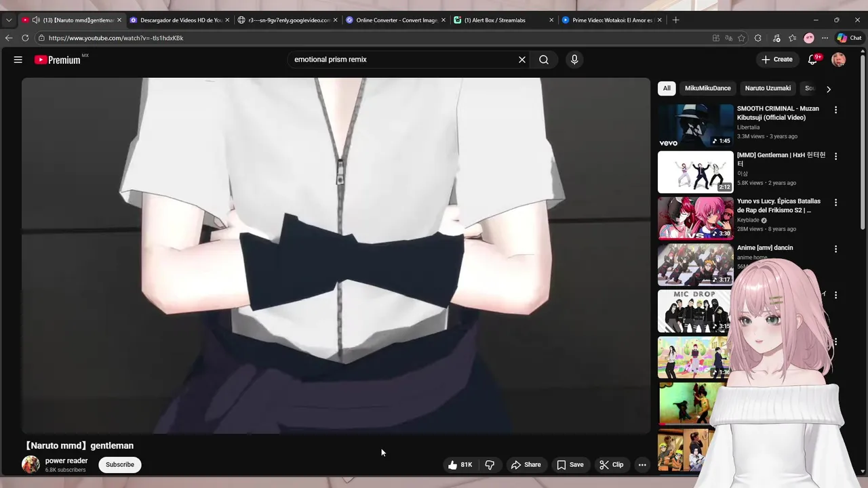Screen dimensions: 868x488
Task: Show more filter chips with right arrow
Action: click(828, 89)
